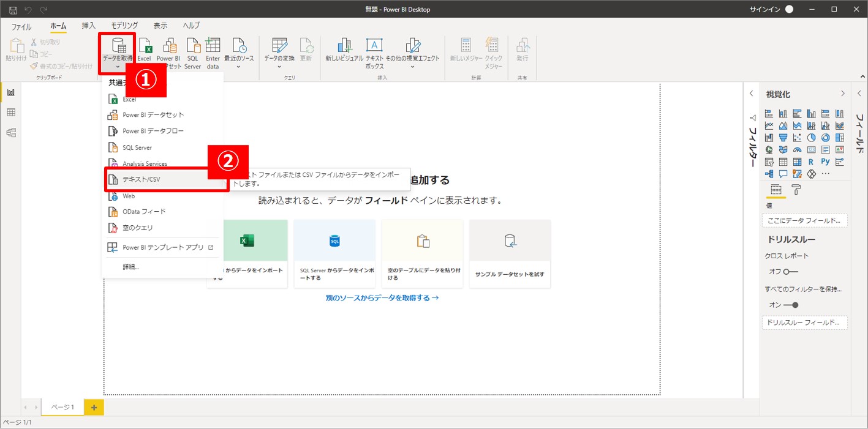Image resolution: width=868 pixels, height=429 pixels.
Task: Select the Python visual (Py) icon
Action: 825,162
